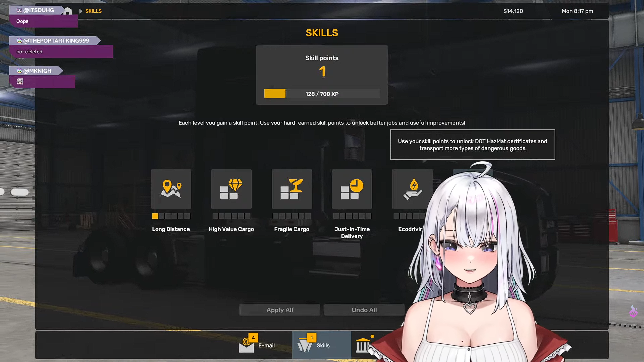Click the 'Oops' chat message

[22, 21]
